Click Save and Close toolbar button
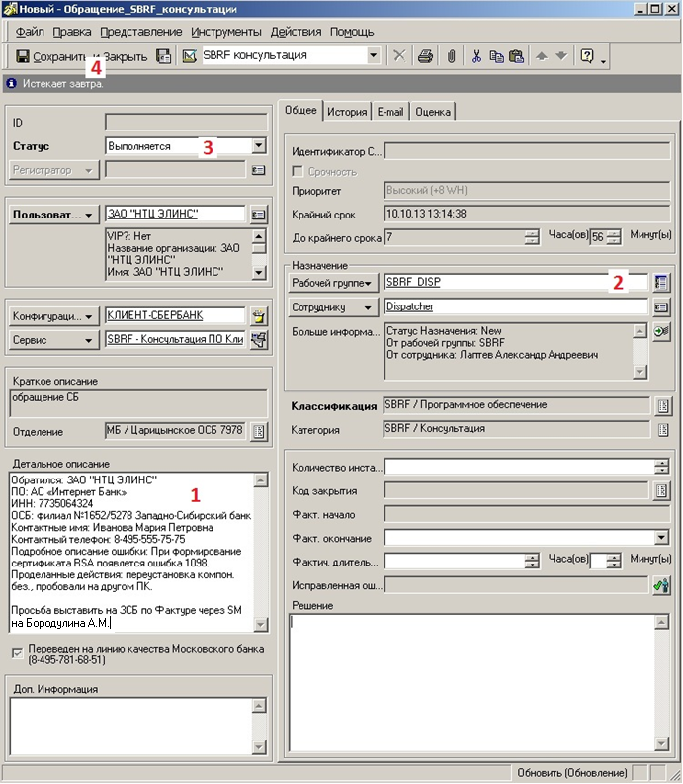The width and height of the screenshot is (683, 784). 81,56
